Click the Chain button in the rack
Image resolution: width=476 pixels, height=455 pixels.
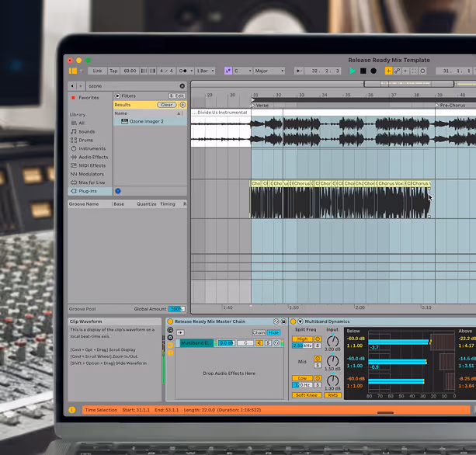click(x=259, y=332)
